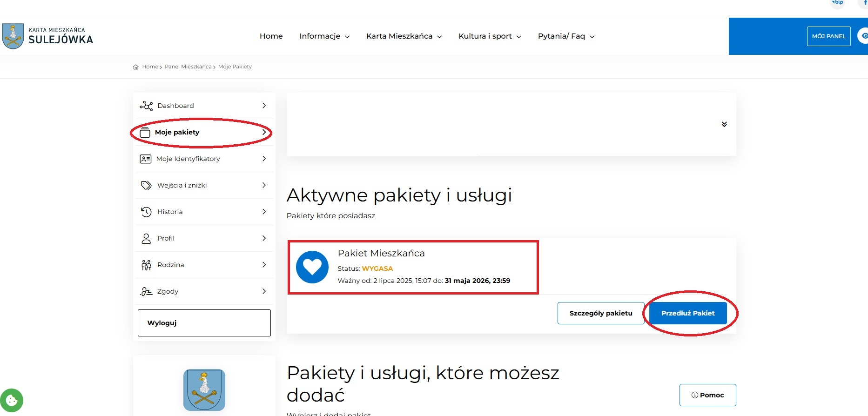
Task: Click the tag icon next to Wejścia i zniżki
Action: [146, 185]
